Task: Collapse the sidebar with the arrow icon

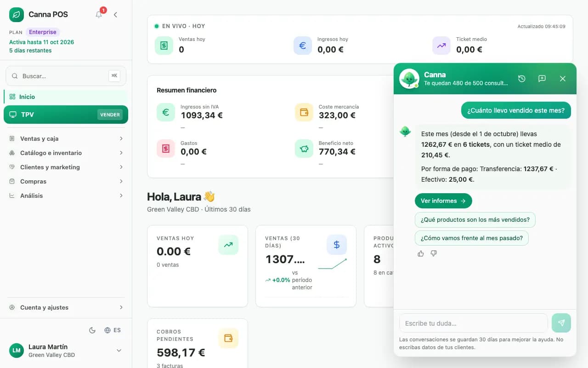Action: click(115, 15)
